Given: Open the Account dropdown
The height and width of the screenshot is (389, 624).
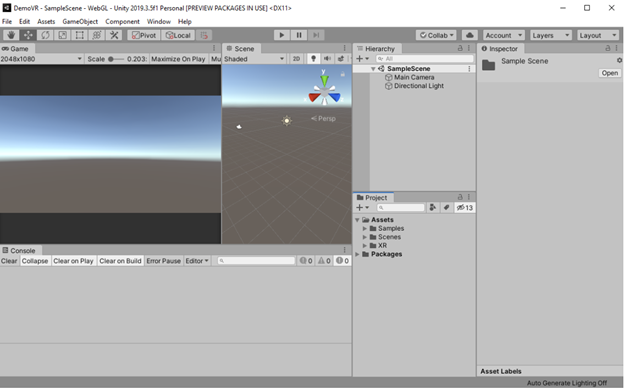Looking at the screenshot, I should pyautogui.click(x=503, y=35).
